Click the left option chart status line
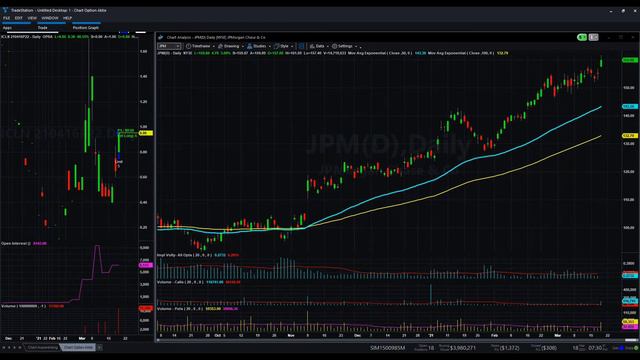The image size is (640, 360). tap(69, 37)
